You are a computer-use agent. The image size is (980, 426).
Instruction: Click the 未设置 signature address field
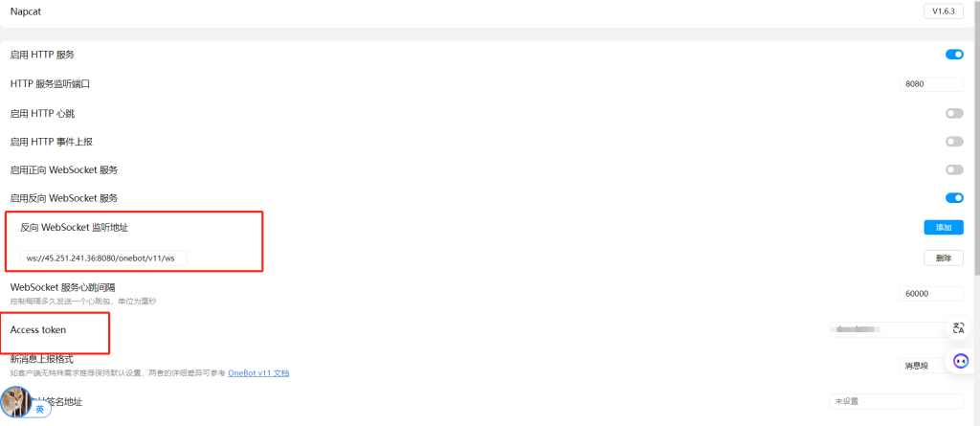896,401
